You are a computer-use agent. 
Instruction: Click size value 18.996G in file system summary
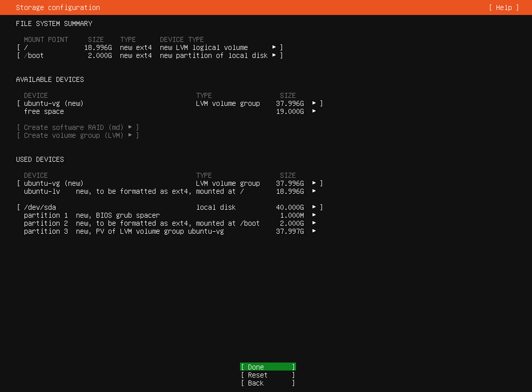(98, 47)
